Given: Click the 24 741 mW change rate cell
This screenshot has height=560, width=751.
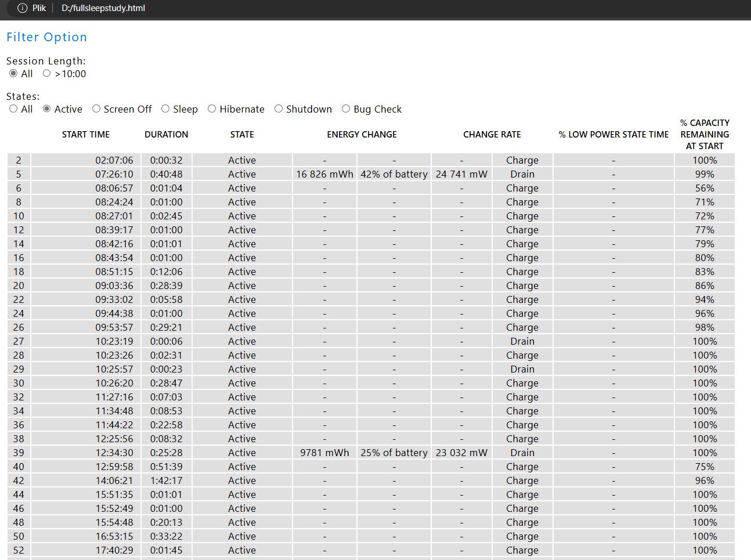Looking at the screenshot, I should click(x=461, y=174).
